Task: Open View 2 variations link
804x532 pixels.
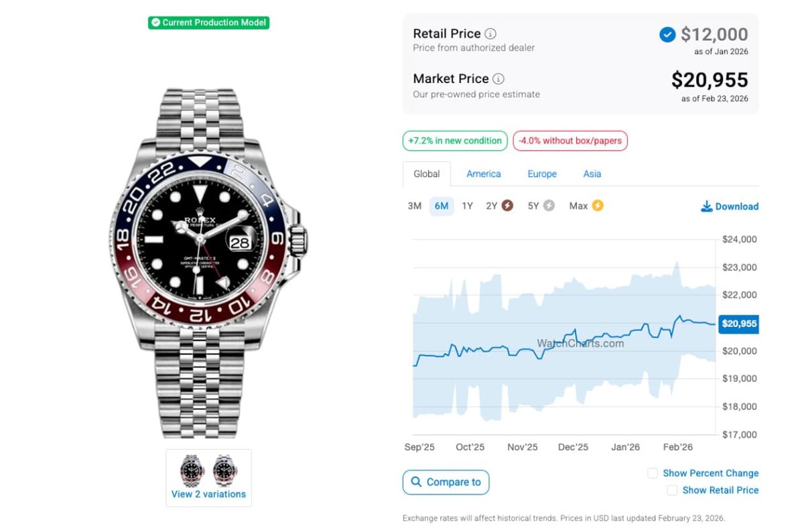Action: tap(208, 494)
